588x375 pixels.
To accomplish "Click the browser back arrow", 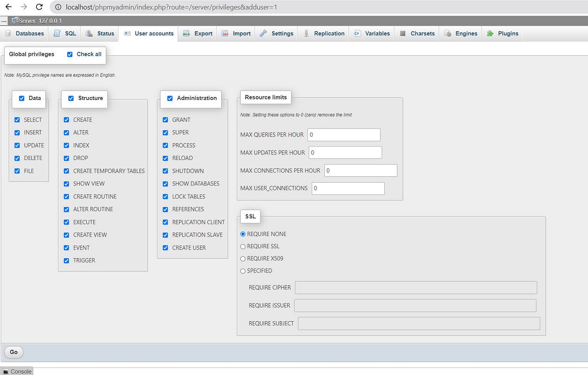I will (8, 7).
